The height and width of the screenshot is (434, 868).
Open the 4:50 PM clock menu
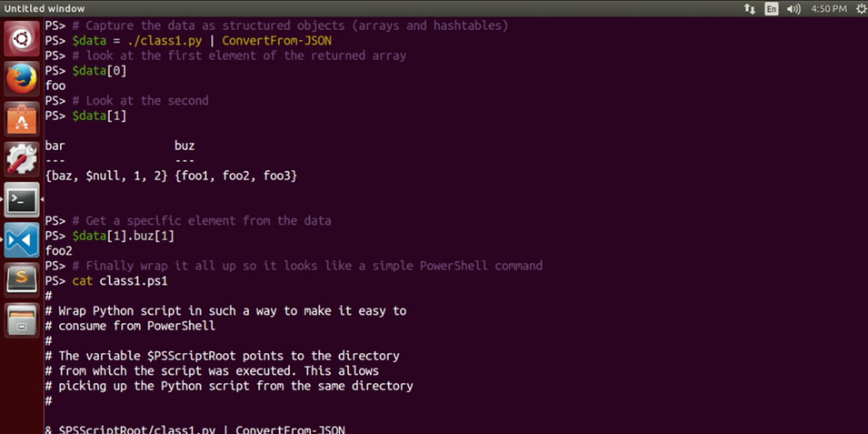[x=828, y=8]
